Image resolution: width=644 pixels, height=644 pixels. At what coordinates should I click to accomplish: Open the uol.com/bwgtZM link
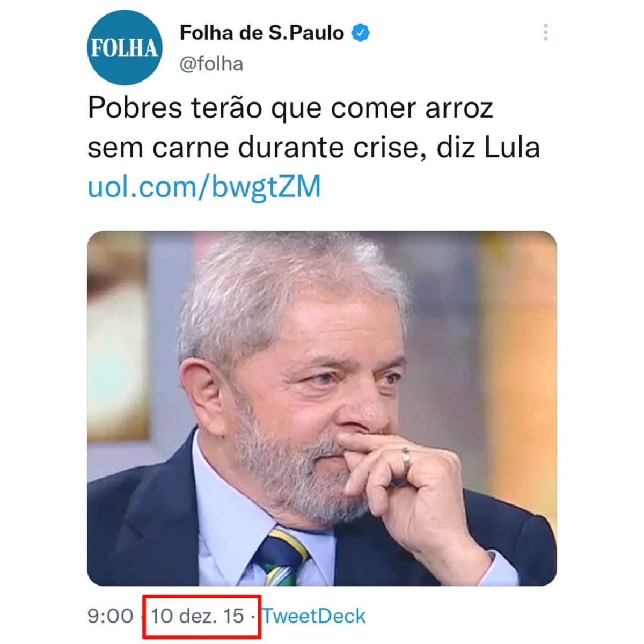coord(204,187)
